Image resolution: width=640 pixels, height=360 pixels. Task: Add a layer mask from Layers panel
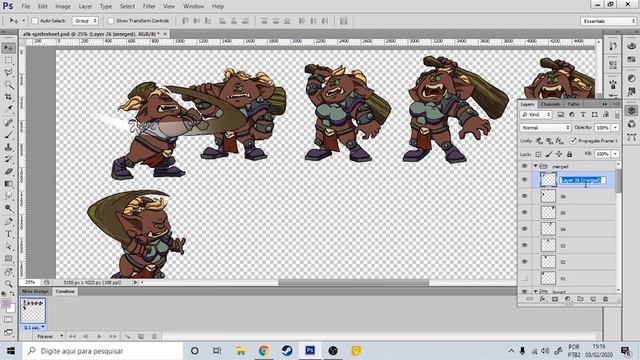(555, 299)
